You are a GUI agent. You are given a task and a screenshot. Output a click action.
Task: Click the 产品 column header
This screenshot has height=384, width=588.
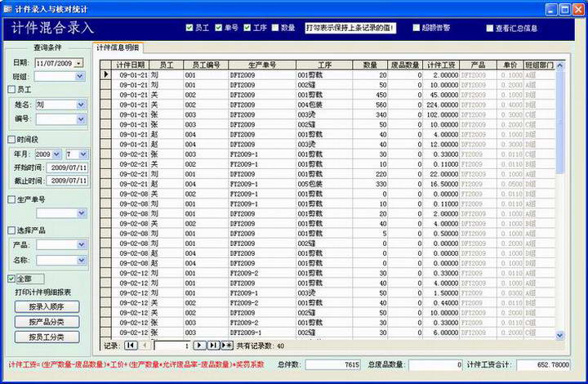(478, 65)
